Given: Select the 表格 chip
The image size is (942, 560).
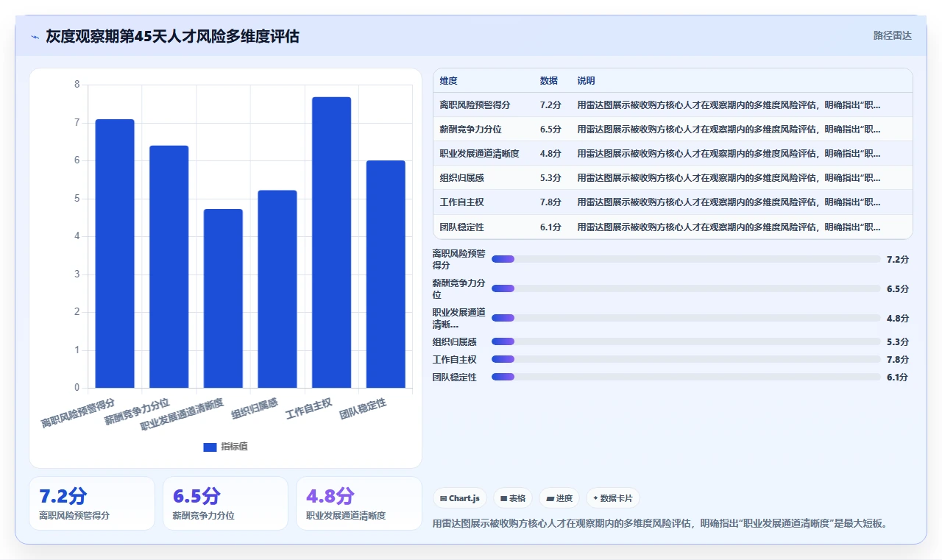Looking at the screenshot, I should (513, 498).
